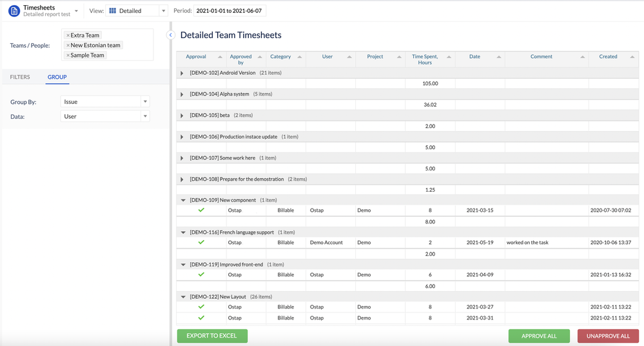Viewport: 644px width, 346px height.
Task: Click the Billable category in 2021-03-15 row
Action: pyautogui.click(x=286, y=210)
